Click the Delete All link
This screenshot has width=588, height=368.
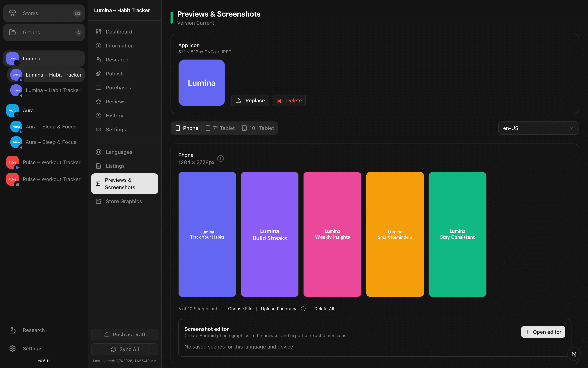point(324,309)
